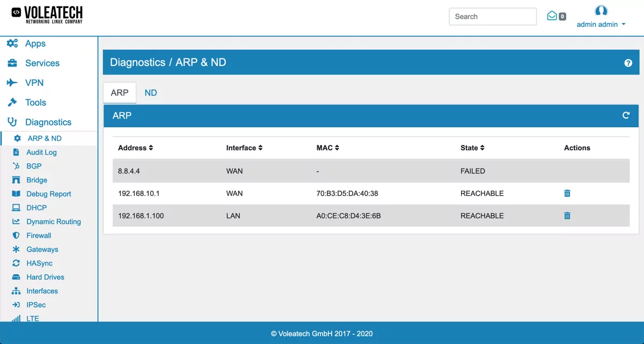The image size is (644, 344).
Task: Open the notifications envelope icon
Action: click(x=552, y=16)
